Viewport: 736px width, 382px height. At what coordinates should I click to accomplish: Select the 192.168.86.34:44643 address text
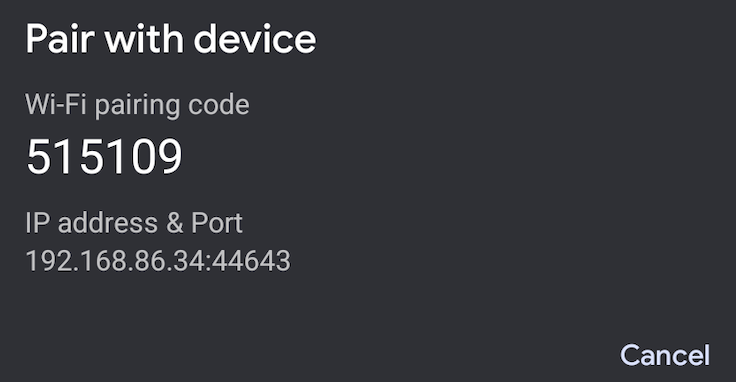[158, 261]
